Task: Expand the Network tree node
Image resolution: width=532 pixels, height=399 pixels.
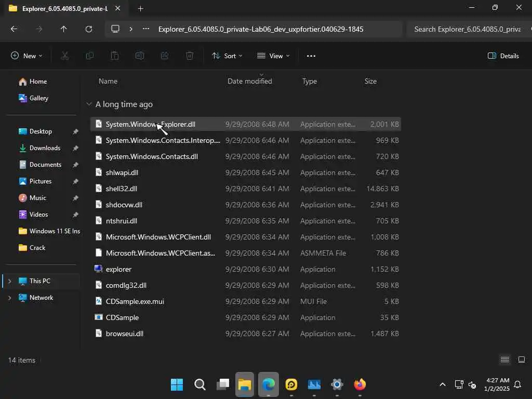Action: pyautogui.click(x=10, y=298)
